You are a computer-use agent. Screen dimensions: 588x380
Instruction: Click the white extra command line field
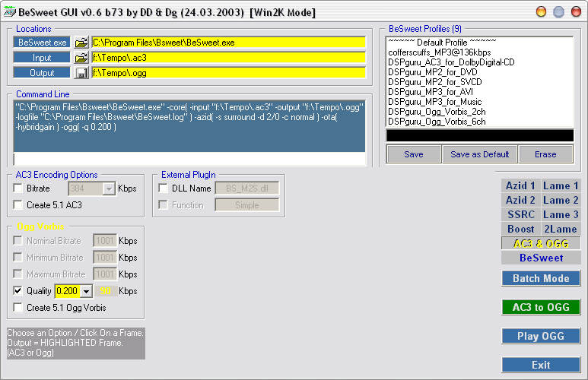189,159
